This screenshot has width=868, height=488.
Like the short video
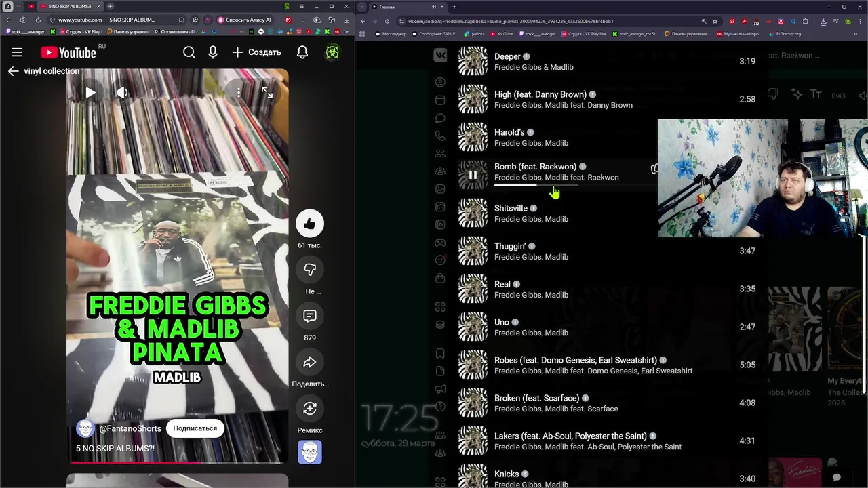(x=310, y=224)
